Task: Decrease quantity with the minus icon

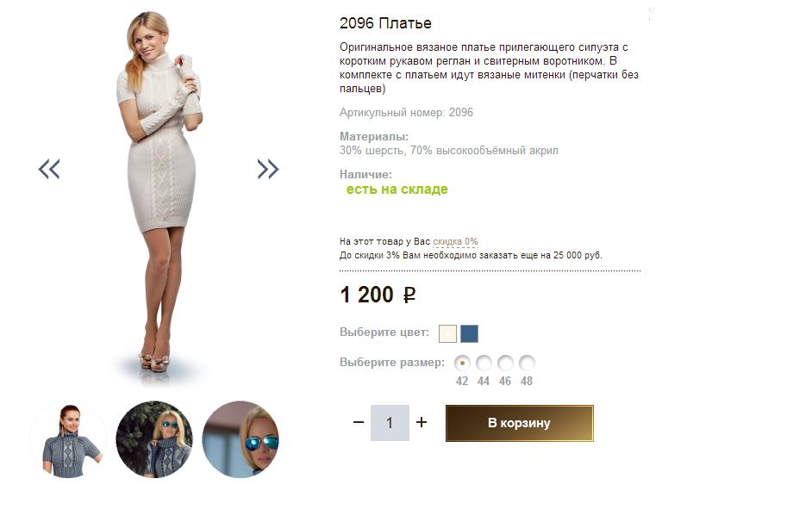Action: click(359, 422)
